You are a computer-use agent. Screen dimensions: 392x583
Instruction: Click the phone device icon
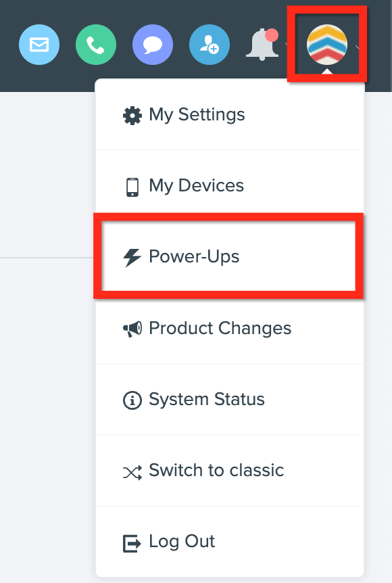coord(132,187)
